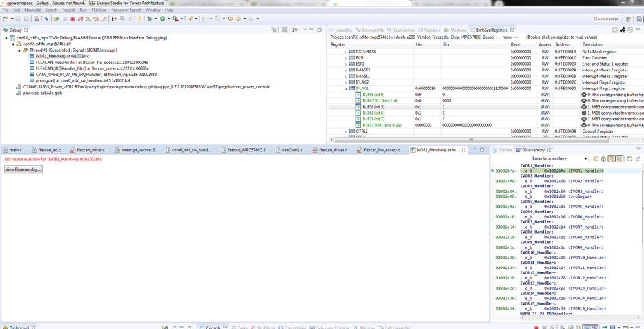Image resolution: width=644 pixels, height=329 pixels.
Task: Select the BUF5I (bit 5) register row
Action: (x=486, y=107)
